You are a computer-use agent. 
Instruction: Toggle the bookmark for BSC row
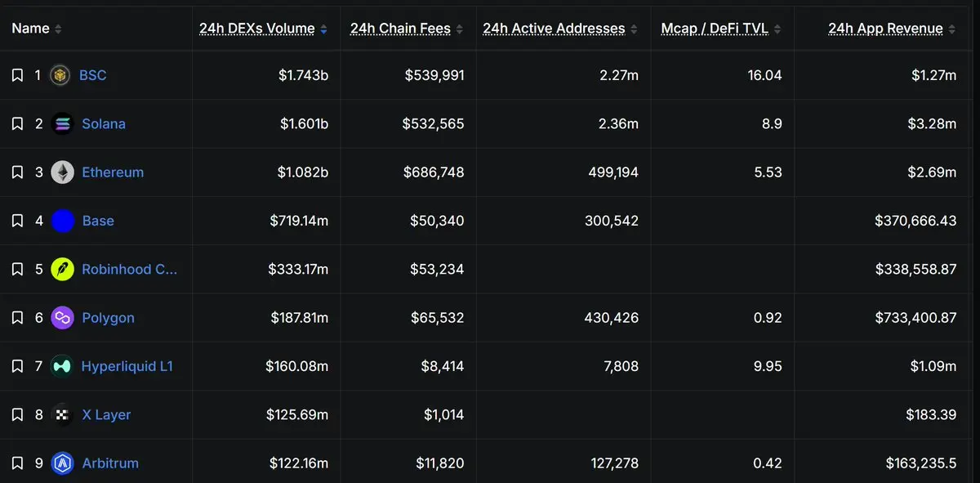click(17, 75)
